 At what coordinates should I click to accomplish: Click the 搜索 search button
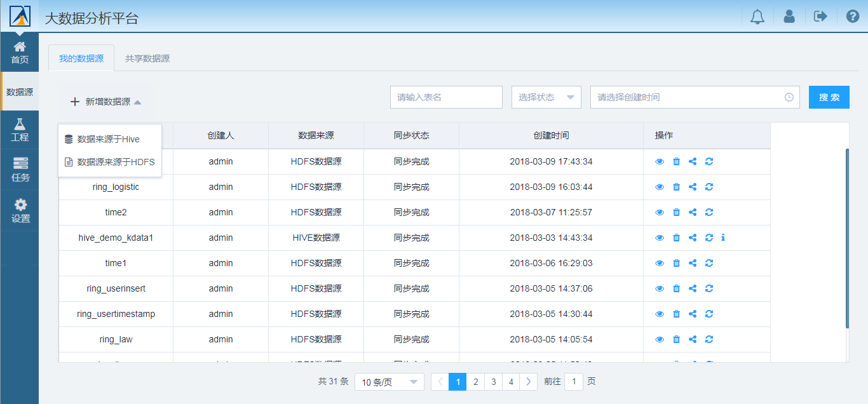[829, 97]
